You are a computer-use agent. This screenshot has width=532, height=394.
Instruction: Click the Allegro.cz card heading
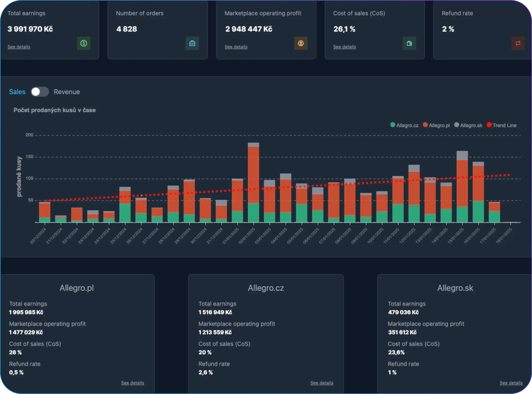coord(266,288)
